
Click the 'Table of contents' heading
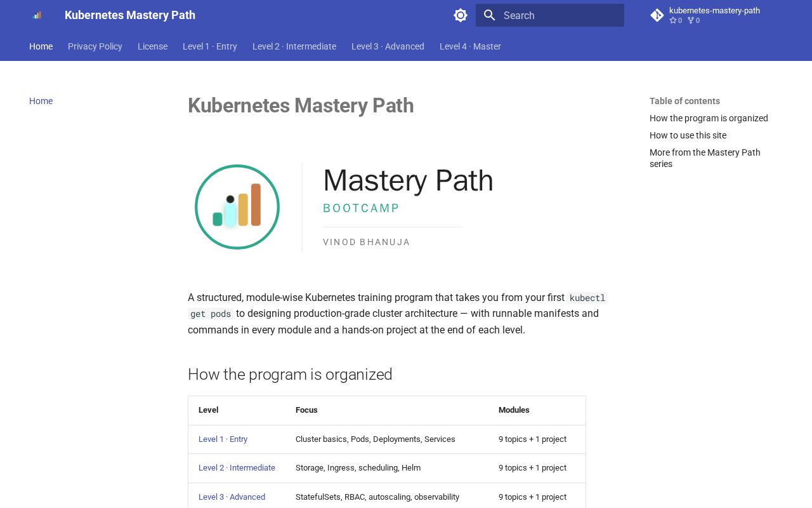[x=684, y=101]
